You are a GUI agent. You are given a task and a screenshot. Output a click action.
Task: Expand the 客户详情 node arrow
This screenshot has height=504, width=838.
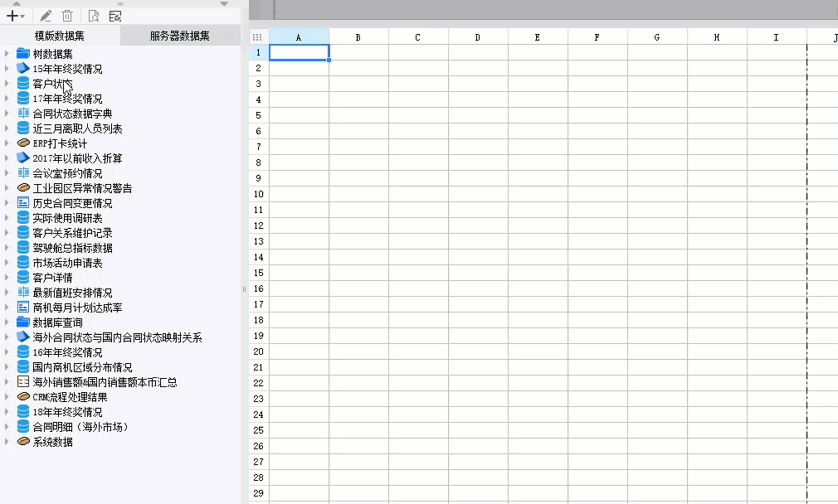7,278
